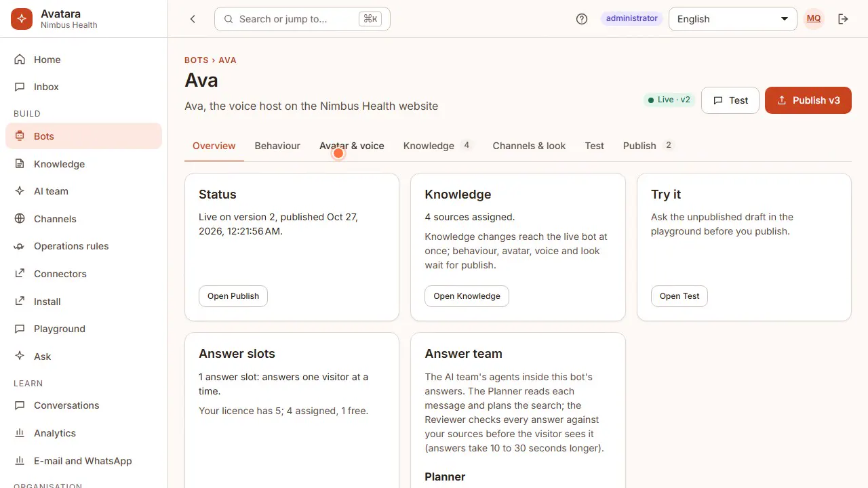Click the Analytics bar chart icon

tap(20, 433)
